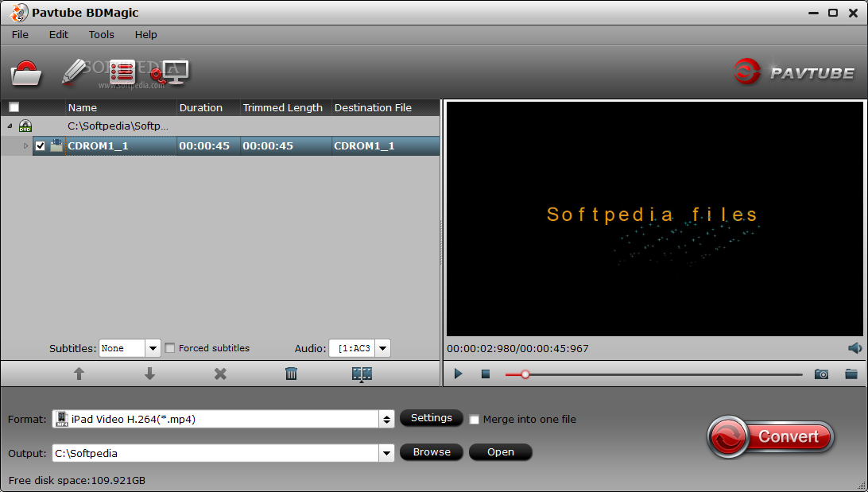This screenshot has height=492, width=868.
Task: Play the preview video
Action: [x=459, y=374]
